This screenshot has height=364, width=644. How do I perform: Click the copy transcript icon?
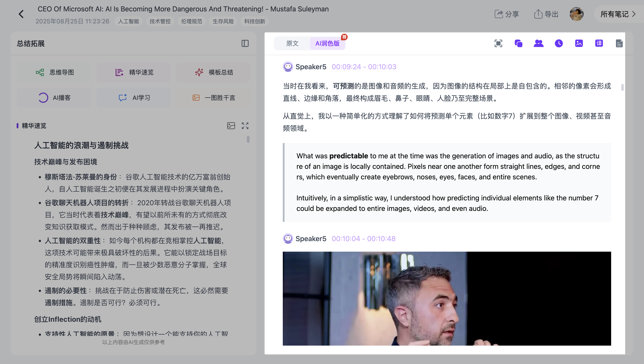pyautogui.click(x=518, y=44)
